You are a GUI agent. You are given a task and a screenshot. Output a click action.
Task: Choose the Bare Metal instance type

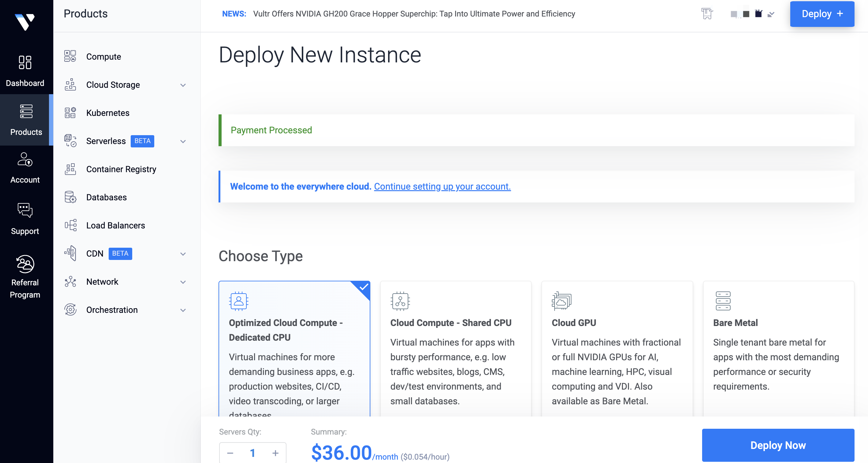(x=778, y=349)
